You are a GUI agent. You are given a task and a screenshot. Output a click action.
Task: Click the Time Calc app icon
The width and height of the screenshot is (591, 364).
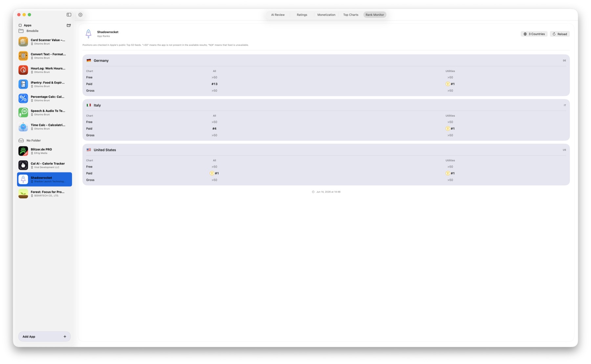click(x=23, y=127)
